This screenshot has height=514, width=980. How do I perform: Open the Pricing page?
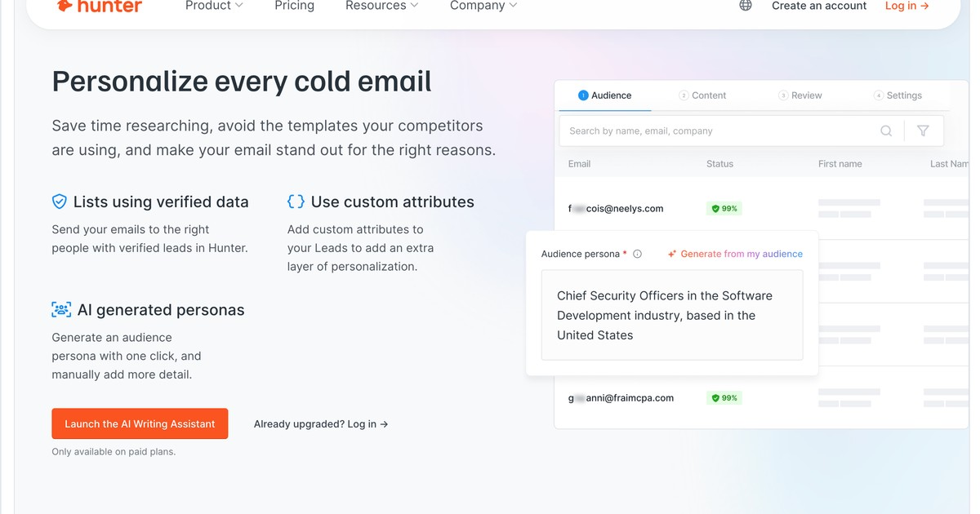tap(294, 6)
